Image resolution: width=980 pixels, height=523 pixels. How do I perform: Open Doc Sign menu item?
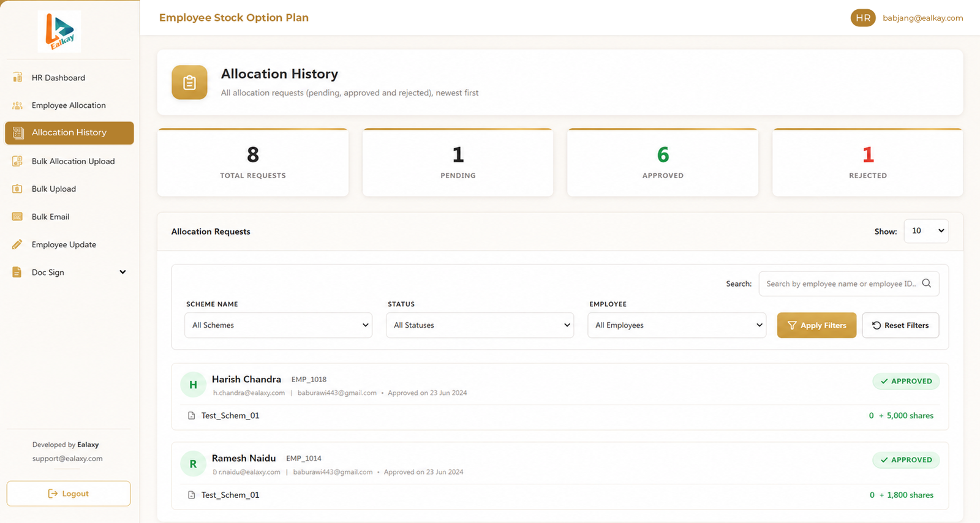69,273
